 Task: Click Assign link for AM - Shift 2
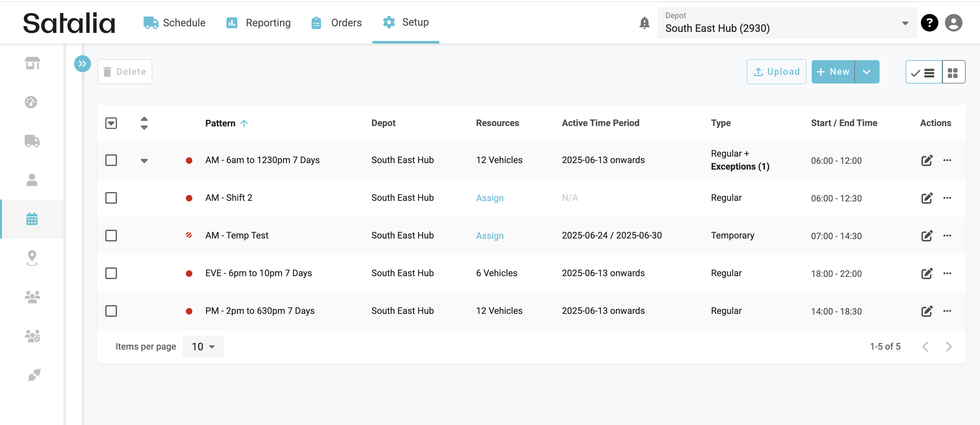[x=489, y=198]
